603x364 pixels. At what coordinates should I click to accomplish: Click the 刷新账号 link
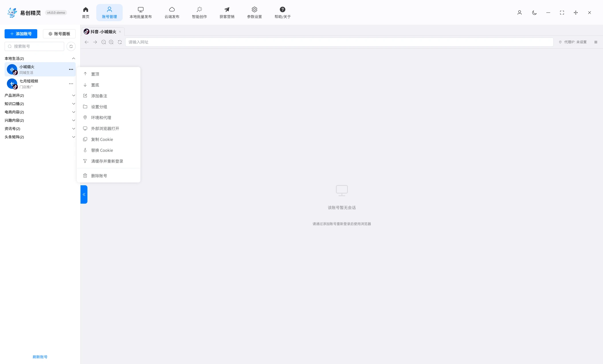point(40,357)
